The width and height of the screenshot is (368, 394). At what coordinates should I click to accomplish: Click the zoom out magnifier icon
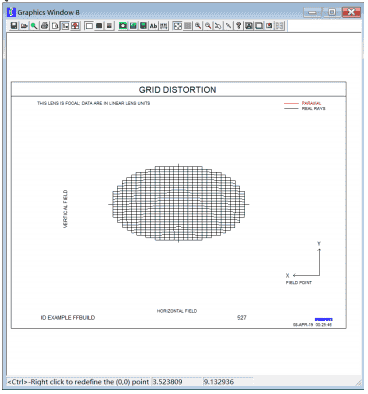click(x=208, y=26)
